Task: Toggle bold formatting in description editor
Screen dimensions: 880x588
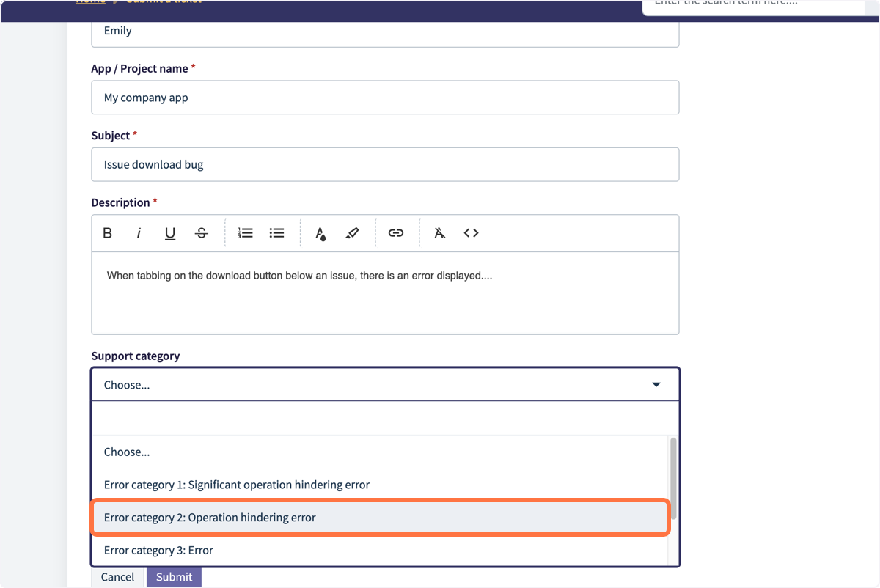Action: click(x=108, y=233)
